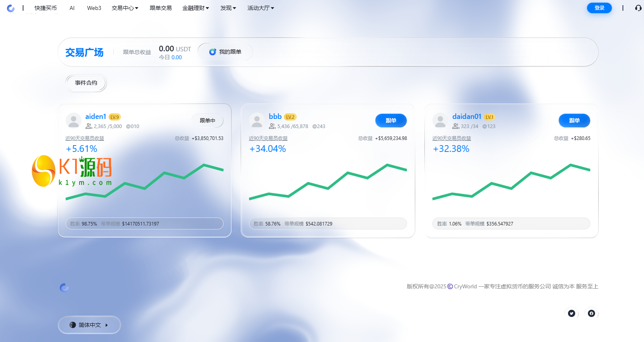Expand the 金融理财 dropdown menu

point(196,8)
